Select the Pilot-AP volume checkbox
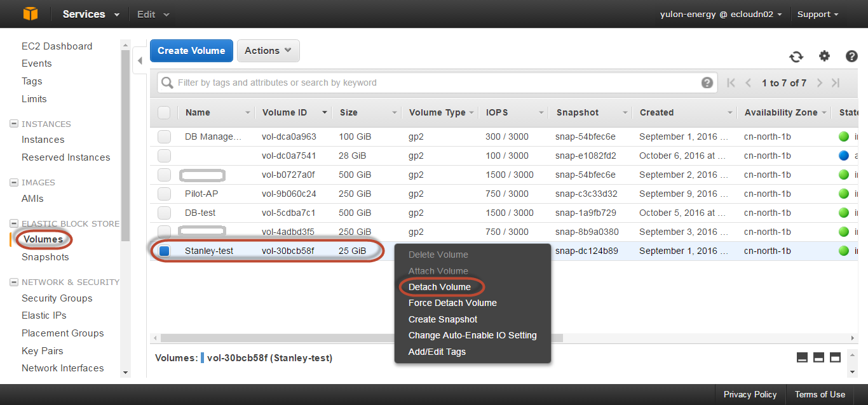The height and width of the screenshot is (405, 868). tap(164, 194)
